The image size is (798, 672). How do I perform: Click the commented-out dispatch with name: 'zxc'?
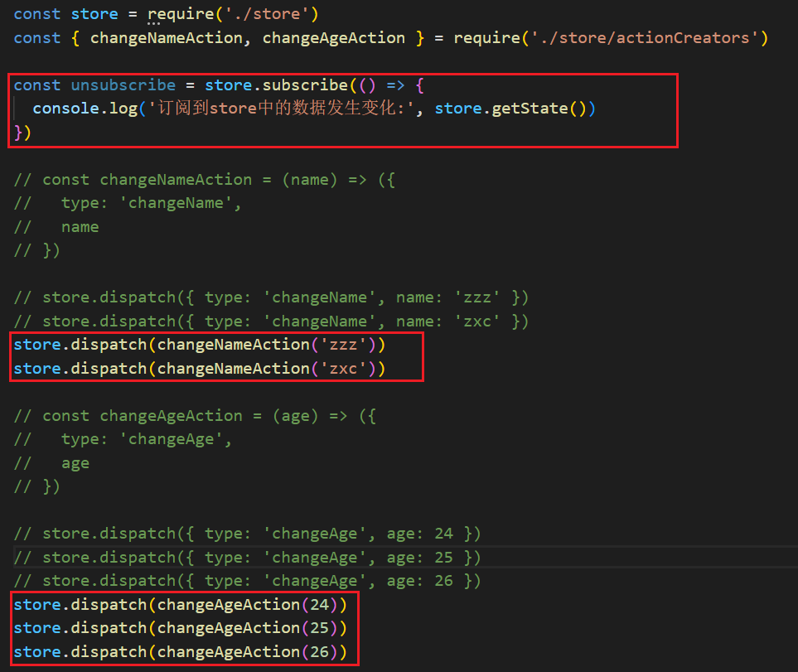coord(271,321)
